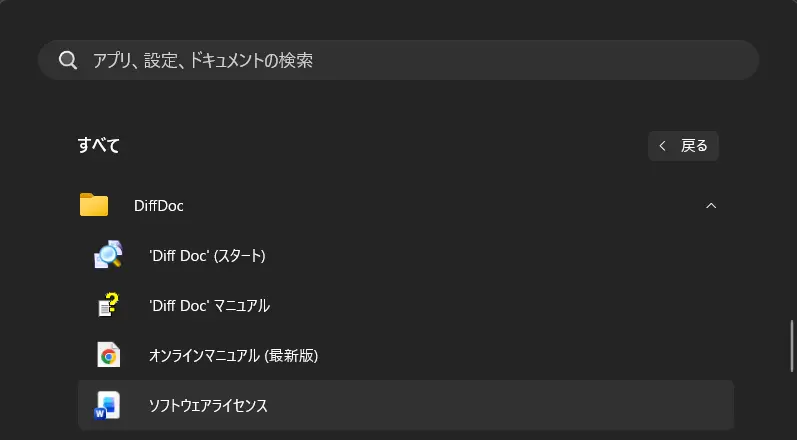Screen dimensions: 797x440
Task: Click the すべて heading text
Action: 99,146
